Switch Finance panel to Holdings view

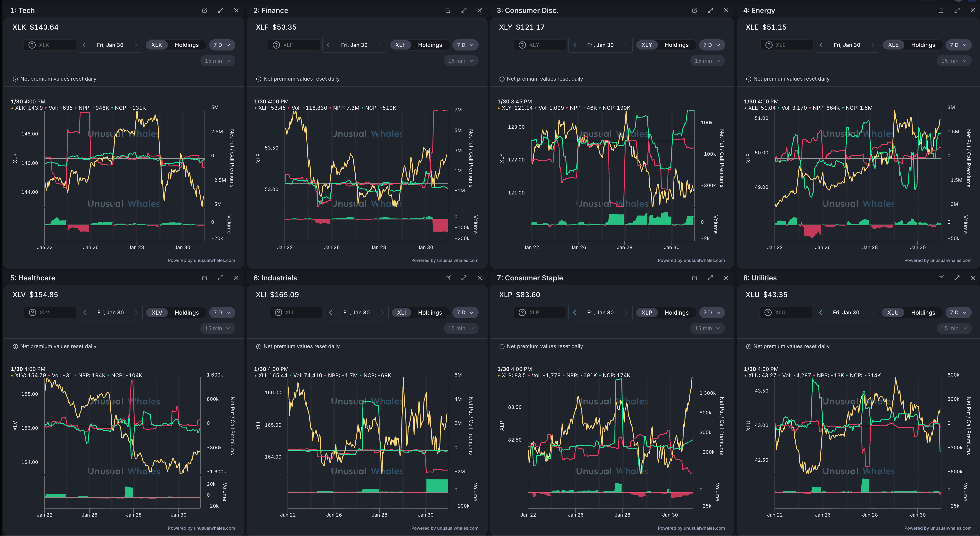coord(430,45)
